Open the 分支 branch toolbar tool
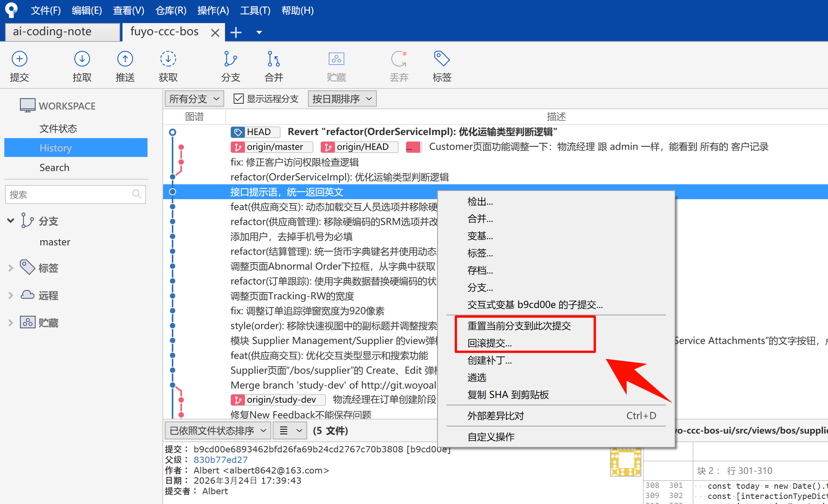 [x=230, y=59]
